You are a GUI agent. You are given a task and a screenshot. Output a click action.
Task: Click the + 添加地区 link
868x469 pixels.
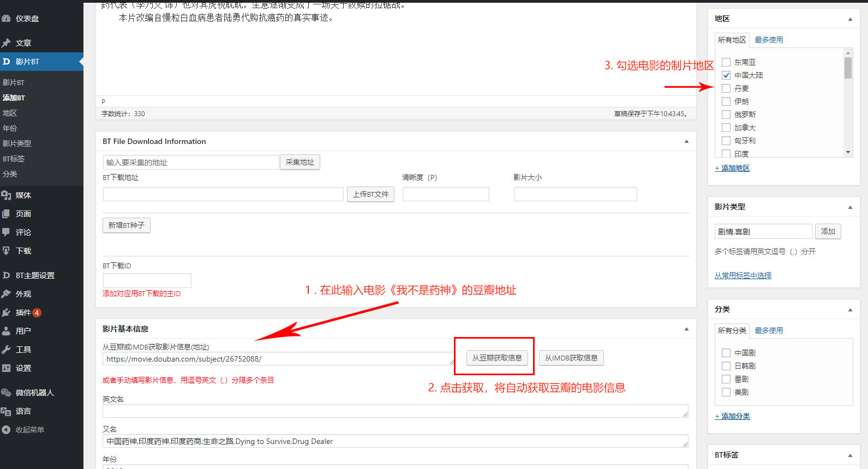[x=732, y=168]
